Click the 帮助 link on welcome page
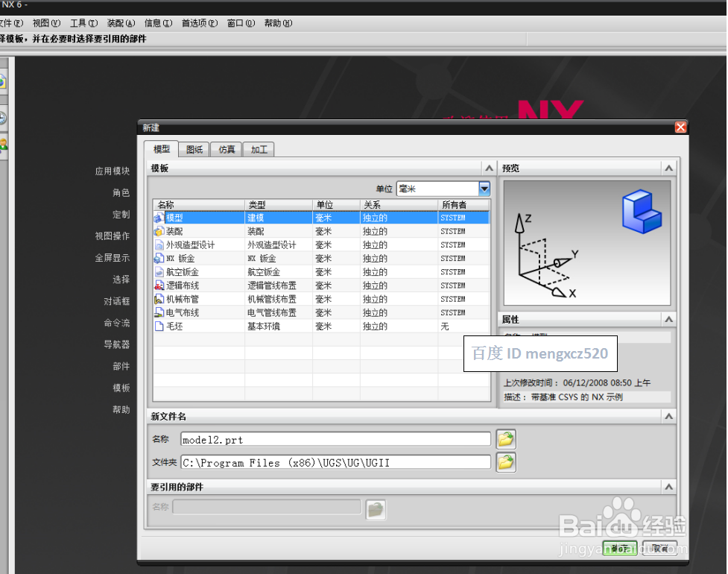 point(121,409)
